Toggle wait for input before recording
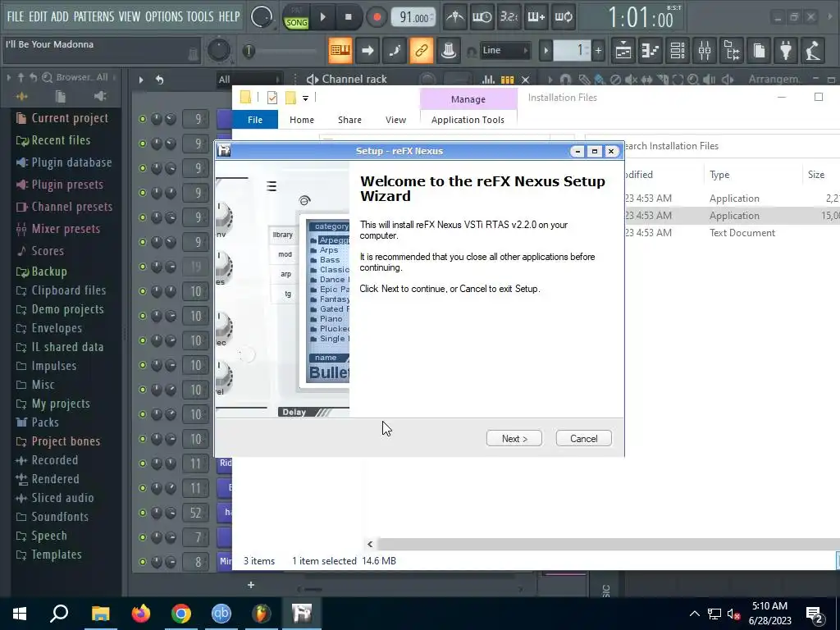The width and height of the screenshot is (840, 630). (x=482, y=17)
